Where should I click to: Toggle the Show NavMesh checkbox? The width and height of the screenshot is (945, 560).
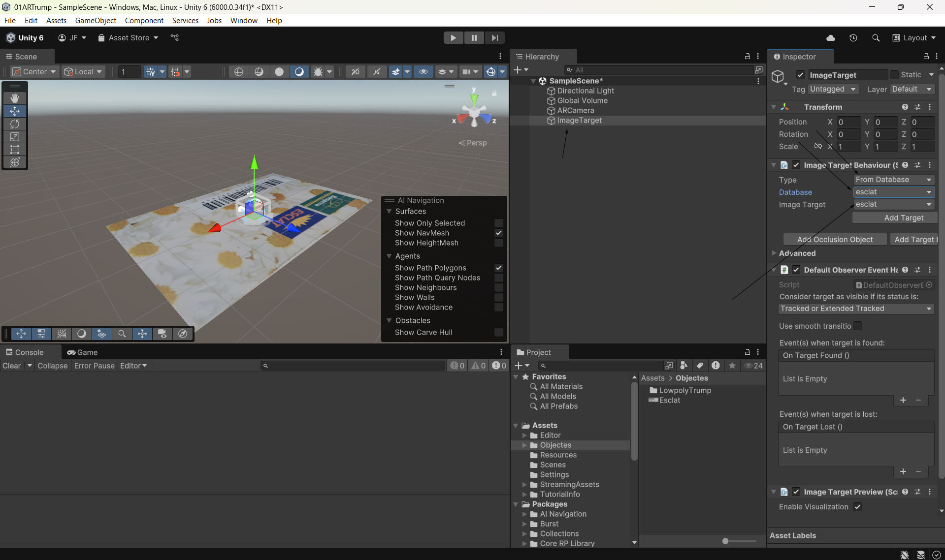click(498, 233)
